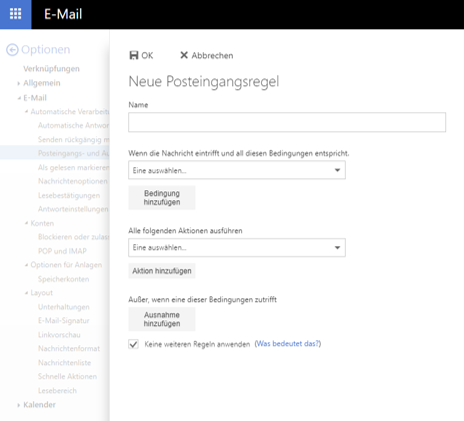Open Lesebestätigungen in sidebar
Screen dimensions: 464x421
(69, 195)
